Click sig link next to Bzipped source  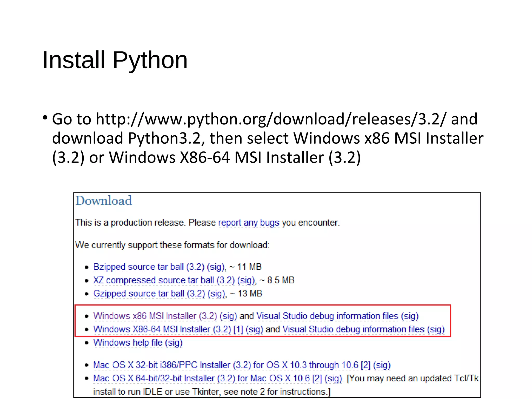pos(216,267)
